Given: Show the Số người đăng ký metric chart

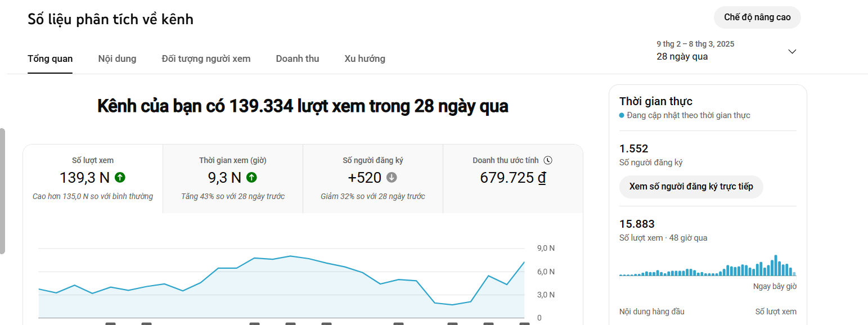Looking at the screenshot, I should (x=372, y=178).
